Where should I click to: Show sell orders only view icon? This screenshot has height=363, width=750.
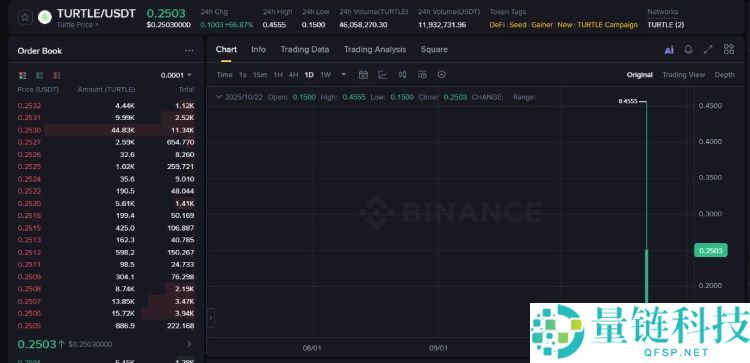[x=57, y=76]
